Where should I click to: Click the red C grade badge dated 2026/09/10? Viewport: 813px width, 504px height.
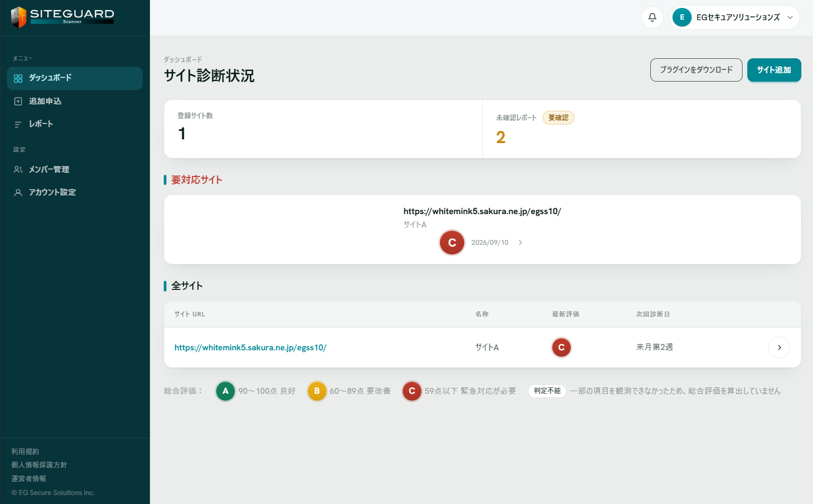point(452,243)
